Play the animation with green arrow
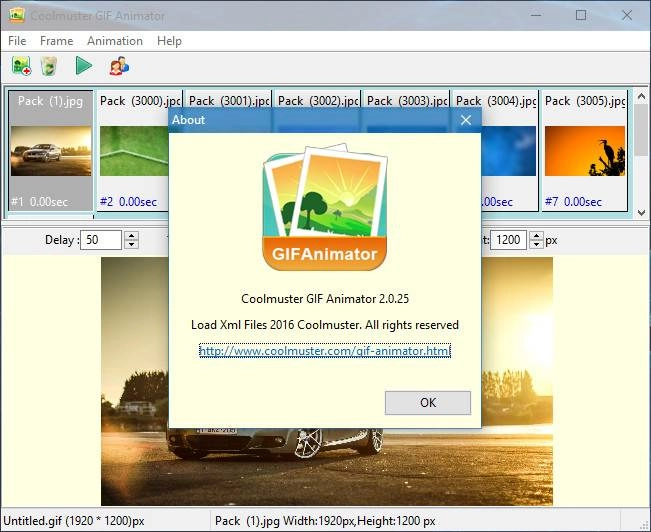This screenshot has width=651, height=532. [x=84, y=66]
